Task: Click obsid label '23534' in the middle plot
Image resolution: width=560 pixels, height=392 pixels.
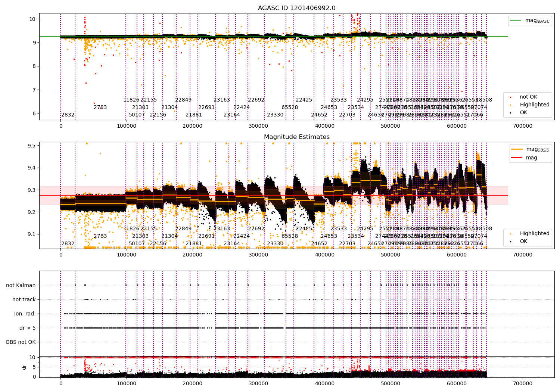Action: coord(356,236)
